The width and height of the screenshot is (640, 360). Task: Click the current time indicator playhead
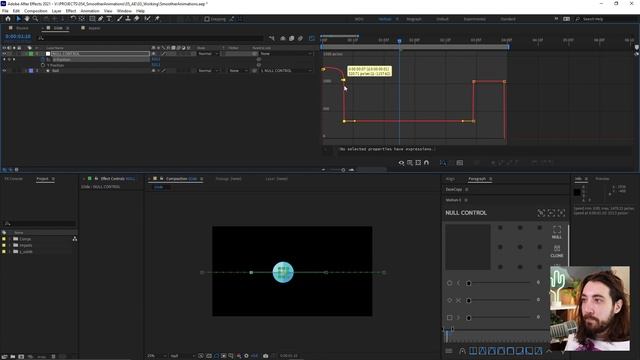coord(399,40)
